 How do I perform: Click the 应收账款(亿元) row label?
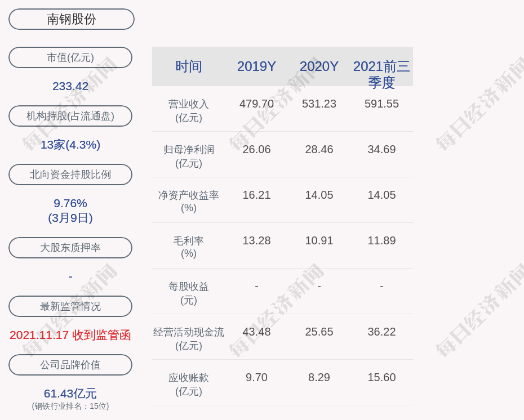click(189, 385)
